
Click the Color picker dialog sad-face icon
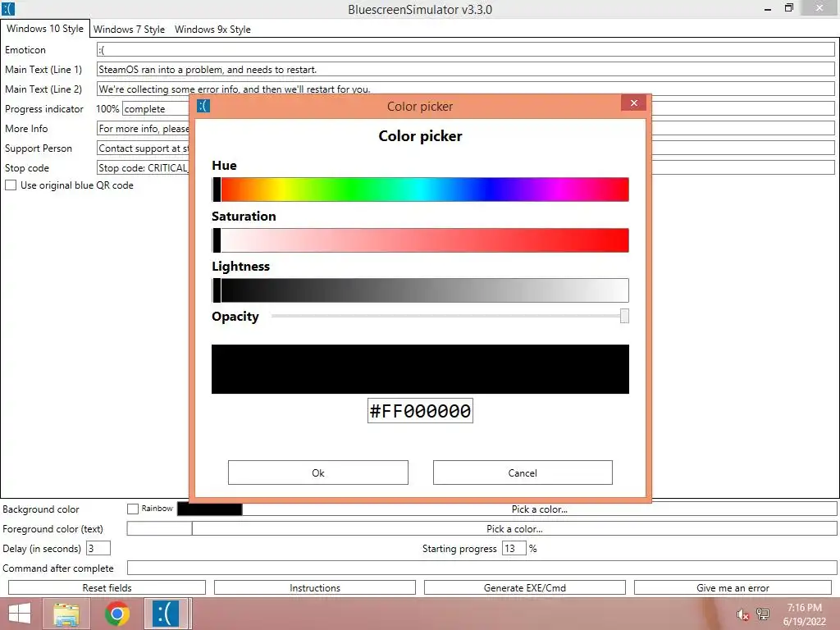(x=203, y=106)
